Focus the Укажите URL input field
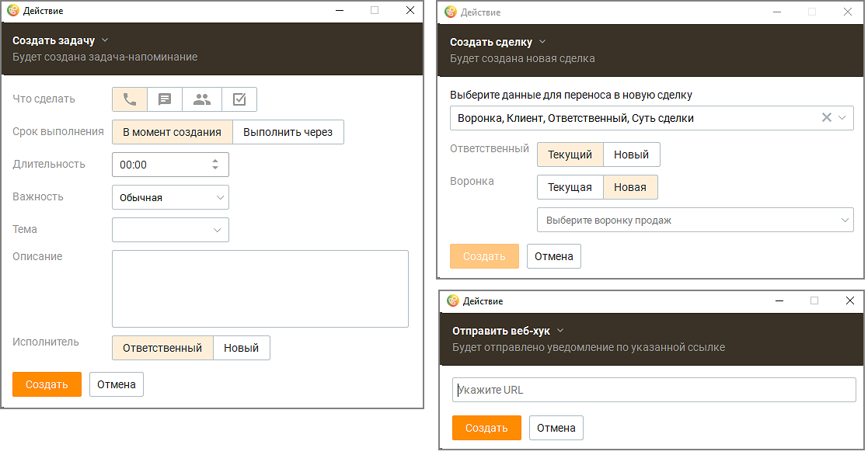868x455 pixels. 654,390
